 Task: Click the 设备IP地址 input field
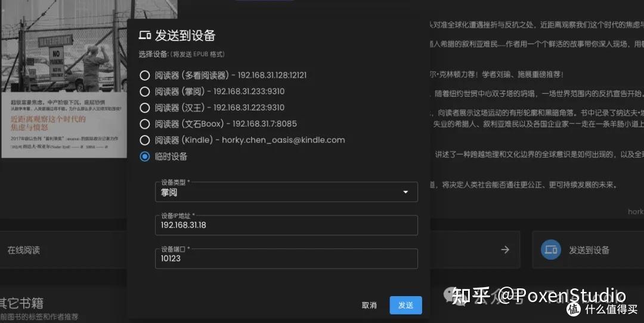[286, 225]
